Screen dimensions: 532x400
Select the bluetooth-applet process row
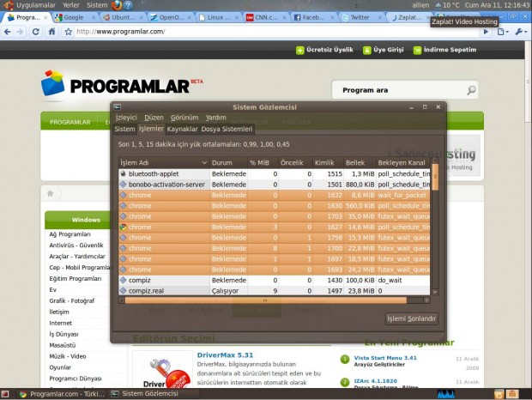coord(274,173)
